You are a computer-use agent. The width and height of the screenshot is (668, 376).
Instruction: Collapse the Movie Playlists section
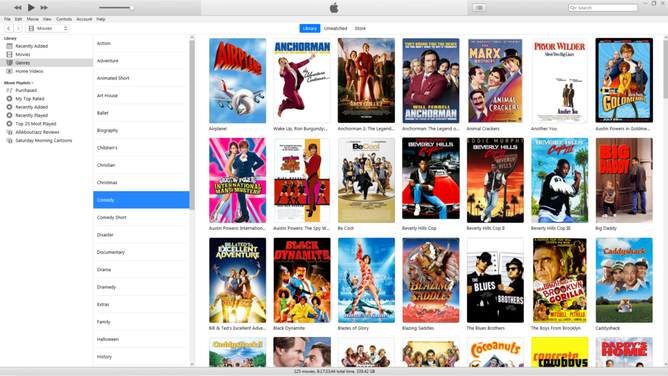(18, 83)
